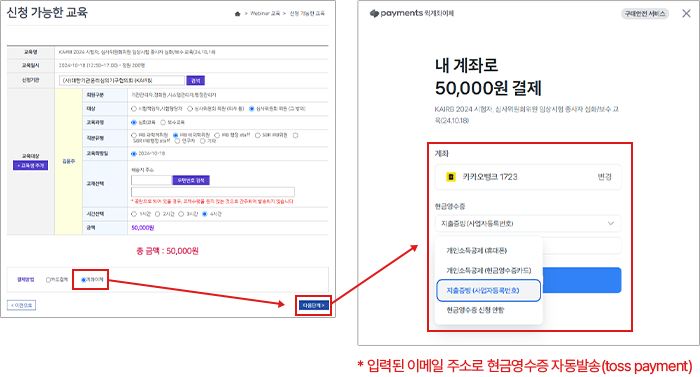Choose 지출증빙 (사업자등록번호) in the open list
The height and width of the screenshot is (377, 700).
point(488,290)
